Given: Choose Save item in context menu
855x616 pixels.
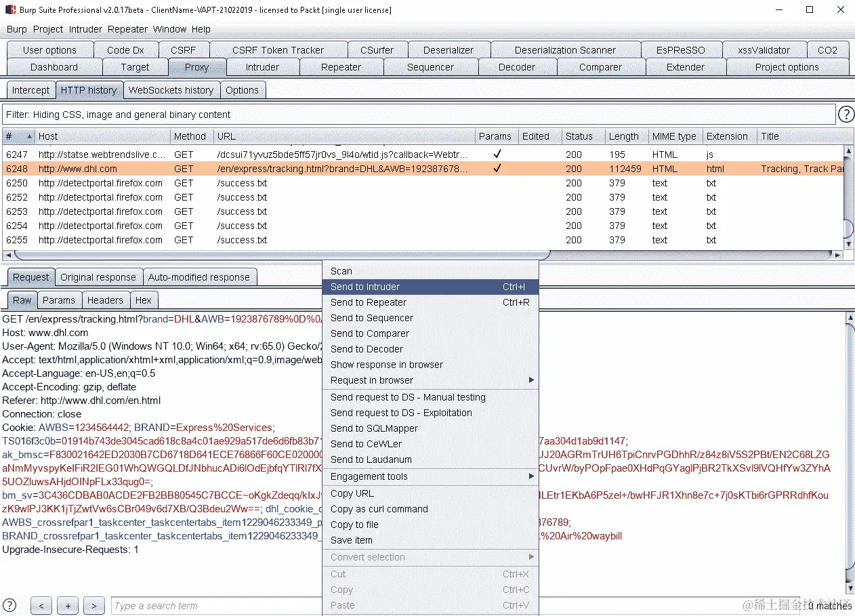Looking at the screenshot, I should (430, 540).
